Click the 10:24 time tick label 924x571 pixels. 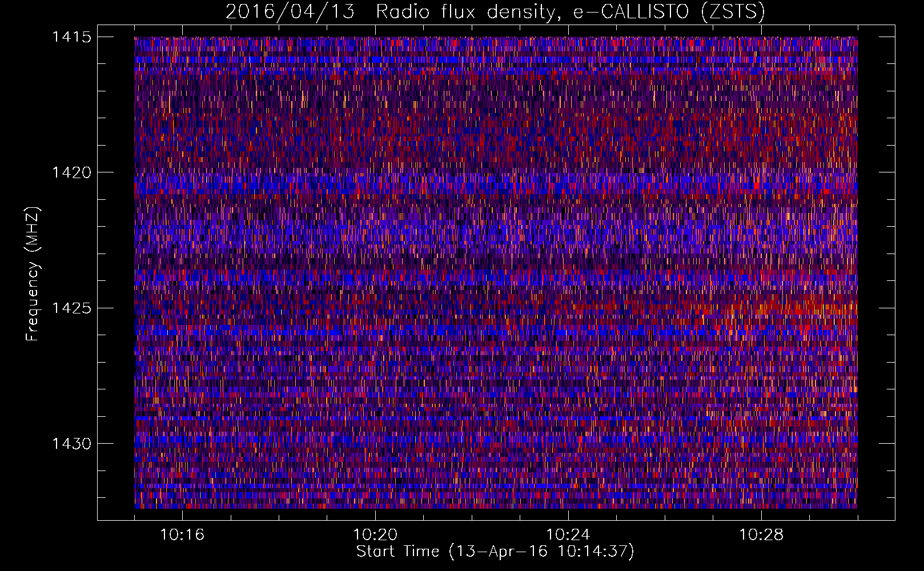click(568, 535)
